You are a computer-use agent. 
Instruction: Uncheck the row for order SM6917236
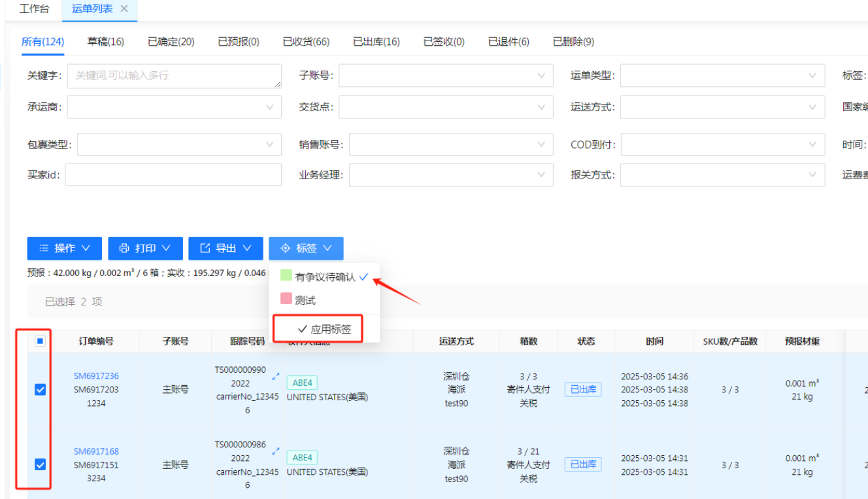coord(40,390)
